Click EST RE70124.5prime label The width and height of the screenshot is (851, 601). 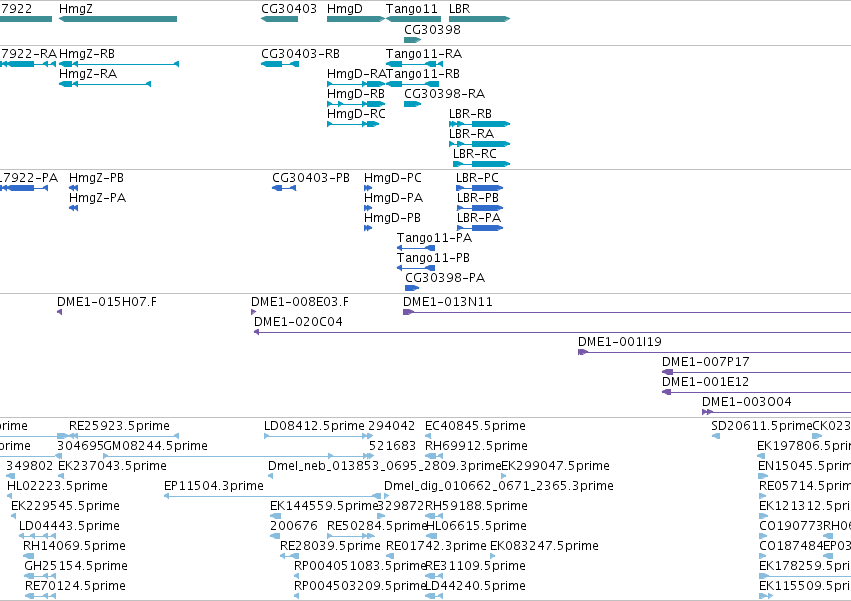point(75,586)
